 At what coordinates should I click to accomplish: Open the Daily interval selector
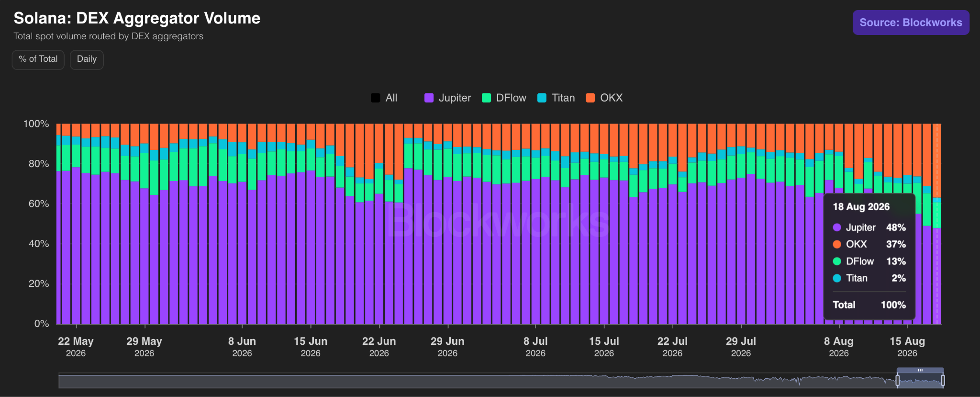pos(87,59)
